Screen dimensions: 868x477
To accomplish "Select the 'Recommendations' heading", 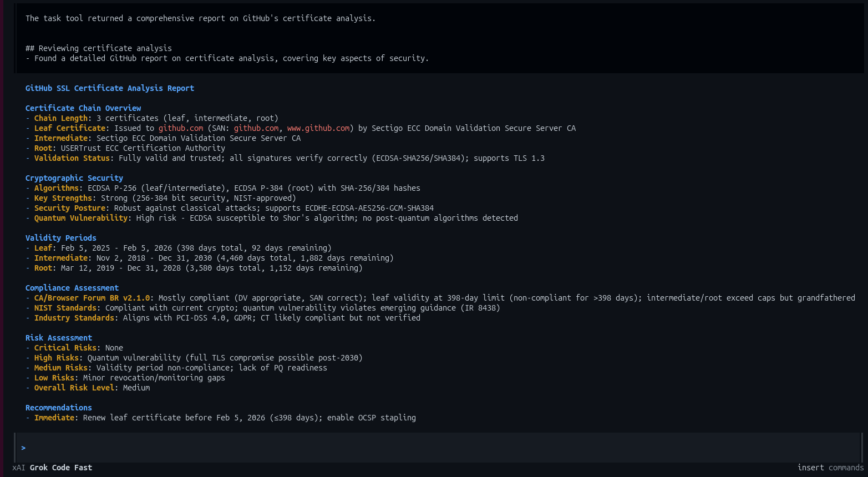I will [x=59, y=408].
